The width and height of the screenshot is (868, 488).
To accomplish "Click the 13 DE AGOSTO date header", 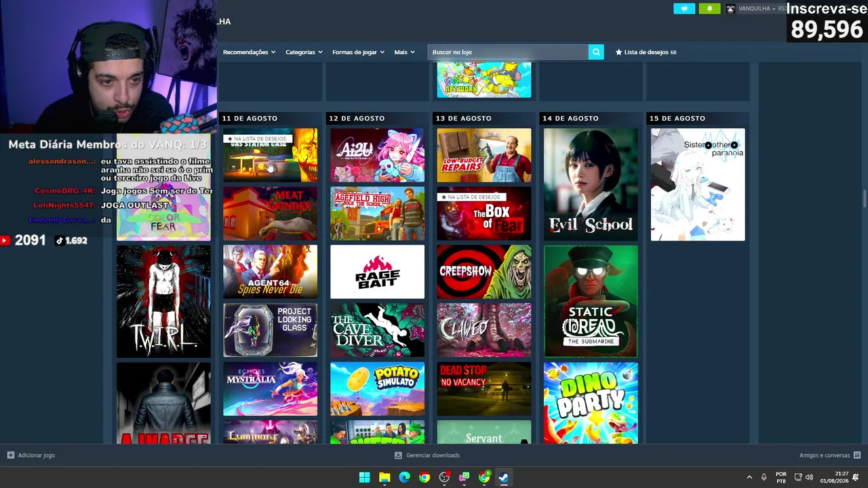I will (464, 119).
